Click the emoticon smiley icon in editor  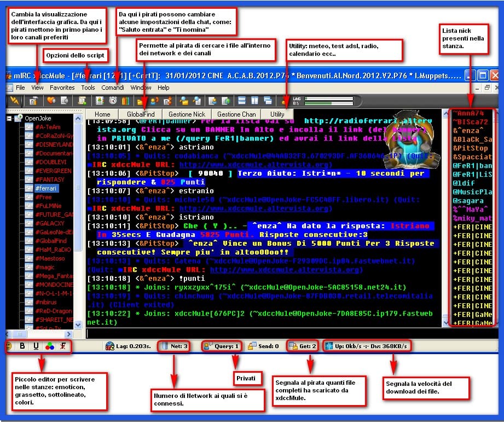click(9, 346)
